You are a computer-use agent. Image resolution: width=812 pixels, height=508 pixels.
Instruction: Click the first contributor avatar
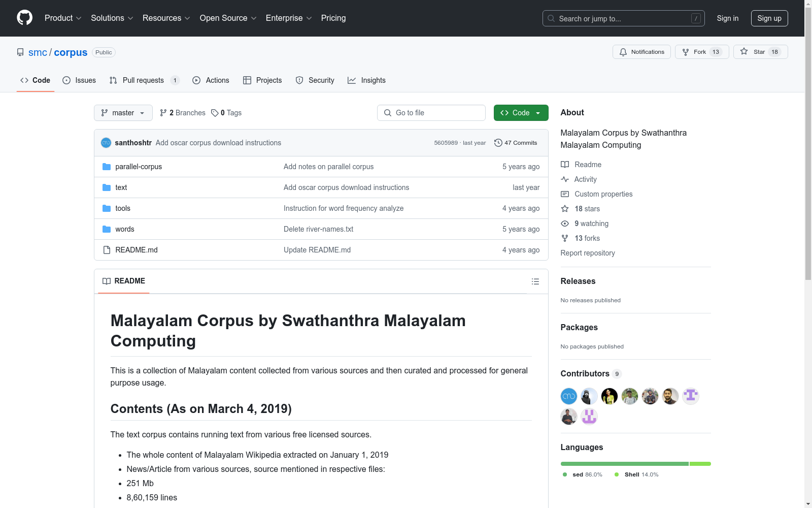point(569,396)
